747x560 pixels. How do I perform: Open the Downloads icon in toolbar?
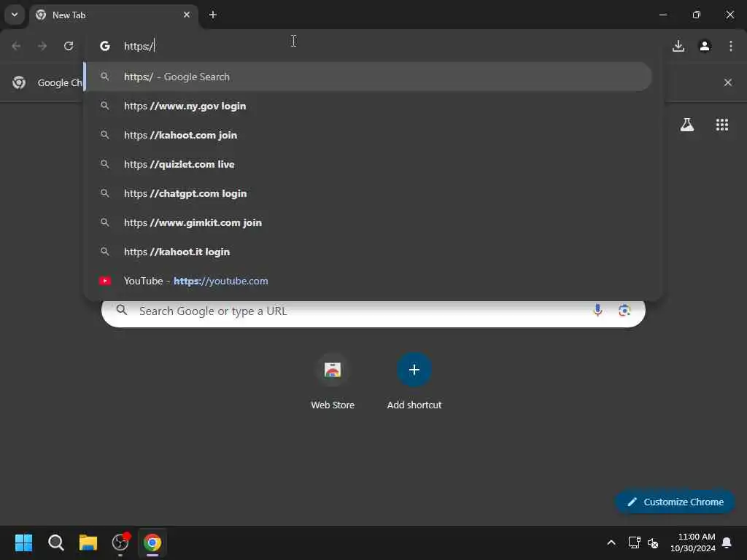point(678,46)
